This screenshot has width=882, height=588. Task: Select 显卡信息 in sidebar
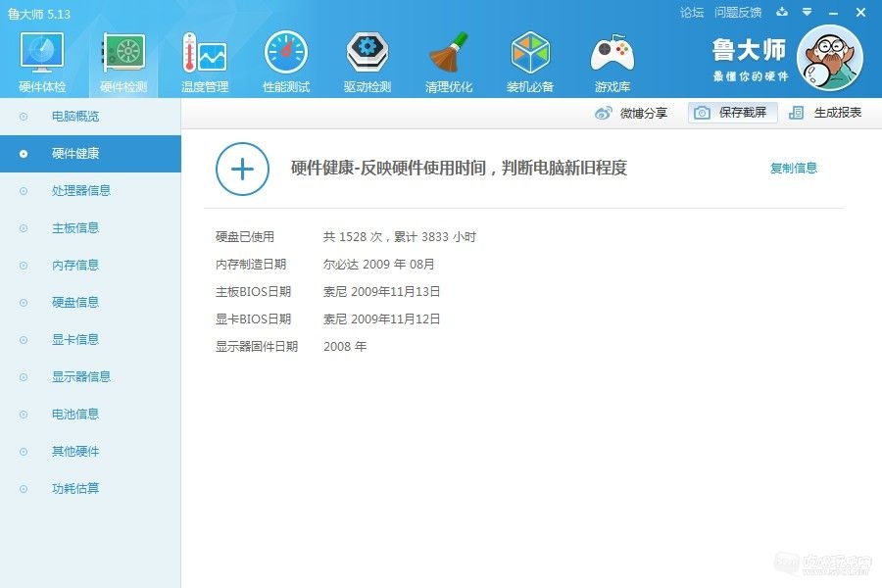click(90, 339)
